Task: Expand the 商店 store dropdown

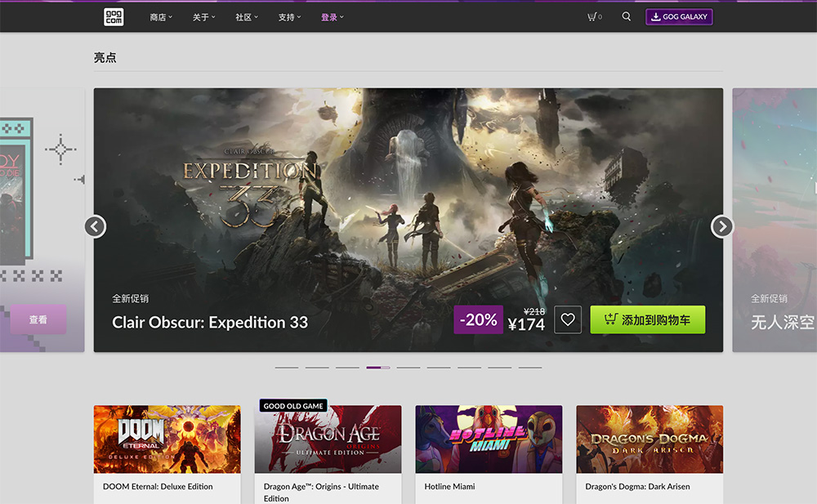Action: click(160, 17)
